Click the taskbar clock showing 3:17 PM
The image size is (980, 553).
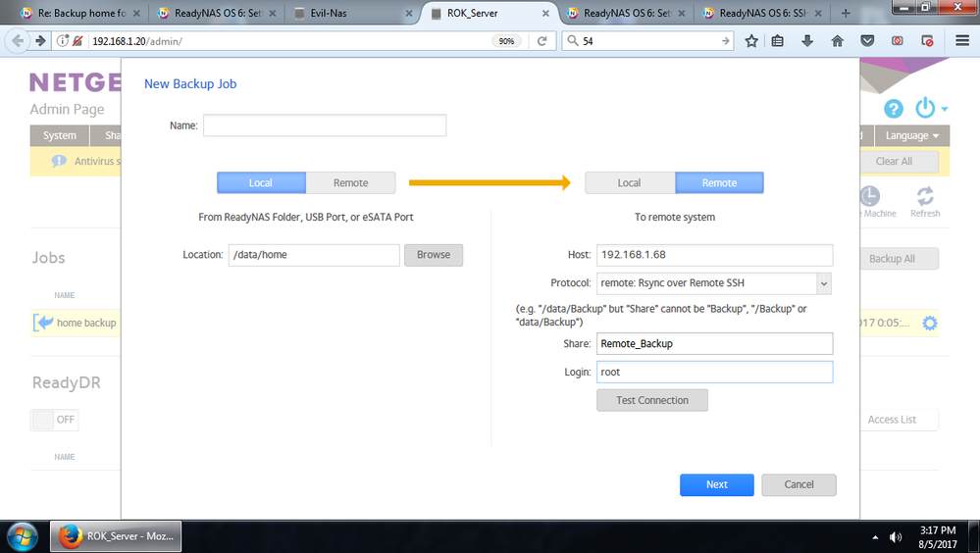pyautogui.click(x=938, y=536)
